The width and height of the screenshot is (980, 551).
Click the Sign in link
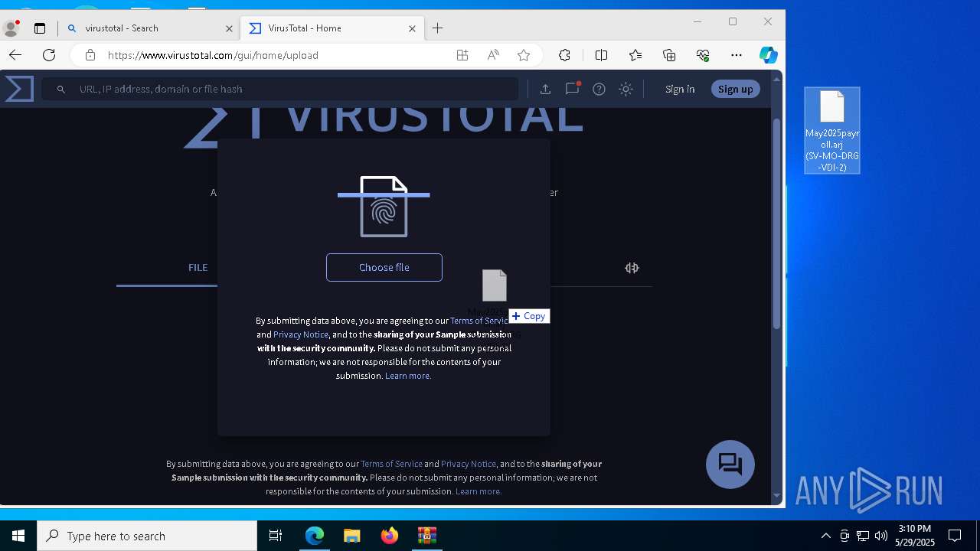tap(680, 89)
